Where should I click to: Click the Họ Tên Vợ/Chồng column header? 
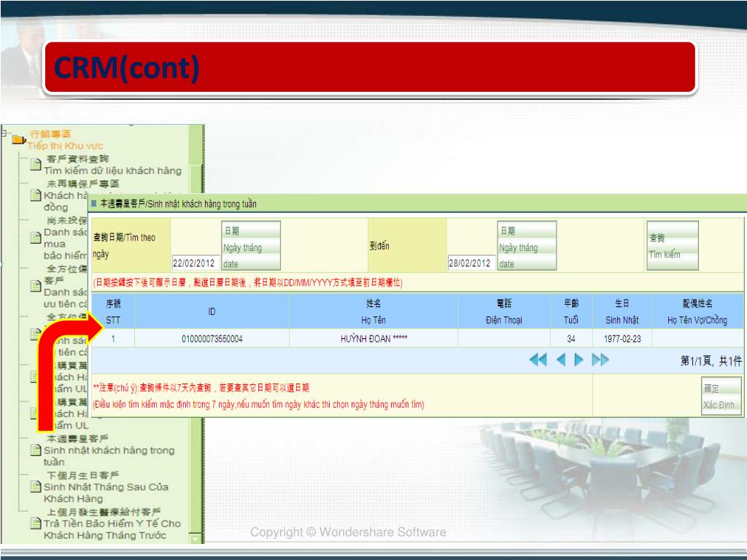point(697,311)
